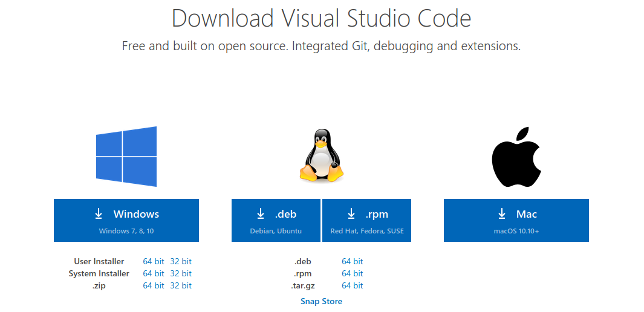Click the download arrow icon on .deb button
644x312 pixels.
[261, 213]
